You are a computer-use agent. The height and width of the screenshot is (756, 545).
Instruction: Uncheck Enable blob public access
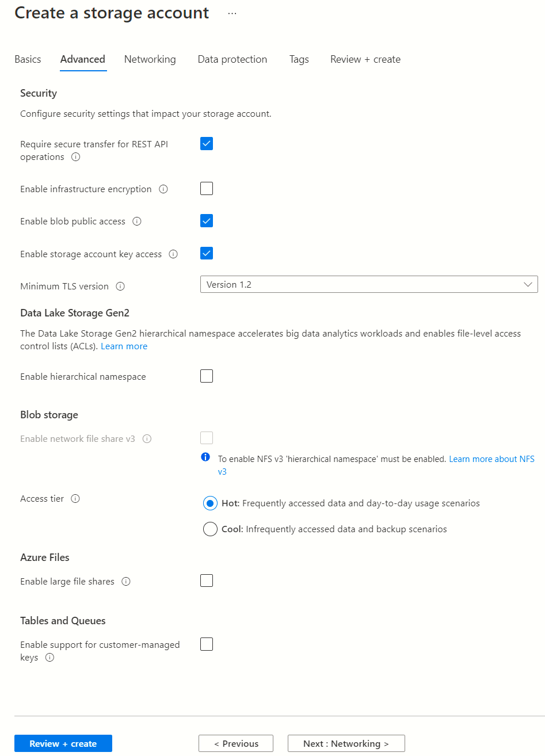[x=207, y=221]
